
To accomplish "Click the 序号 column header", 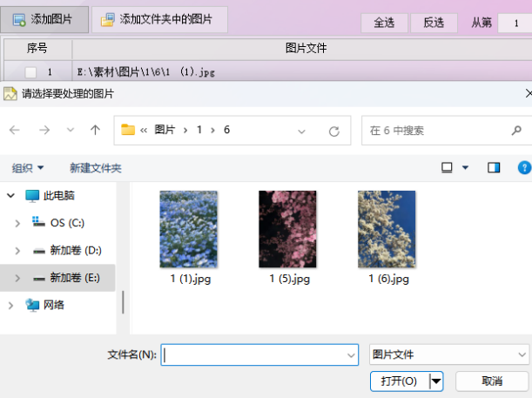I will (x=37, y=48).
